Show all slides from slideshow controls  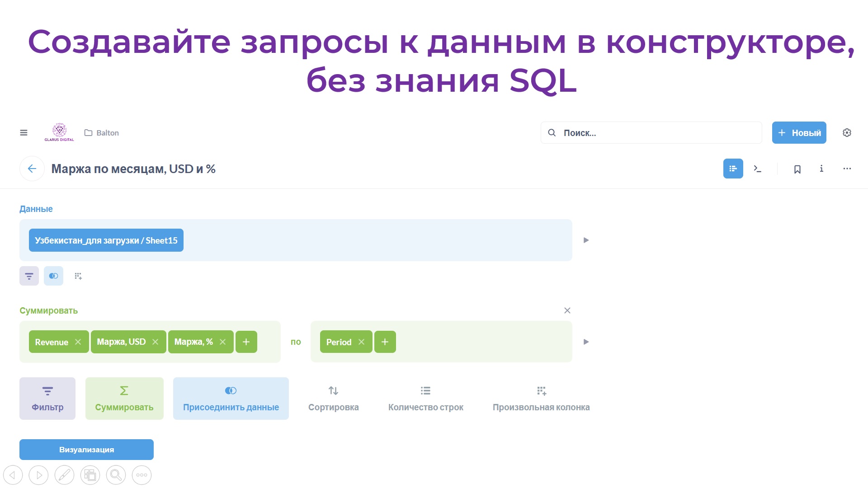point(90,475)
